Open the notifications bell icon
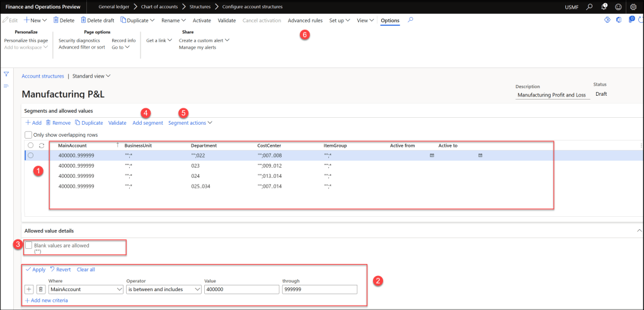The height and width of the screenshot is (310, 644). [x=604, y=7]
